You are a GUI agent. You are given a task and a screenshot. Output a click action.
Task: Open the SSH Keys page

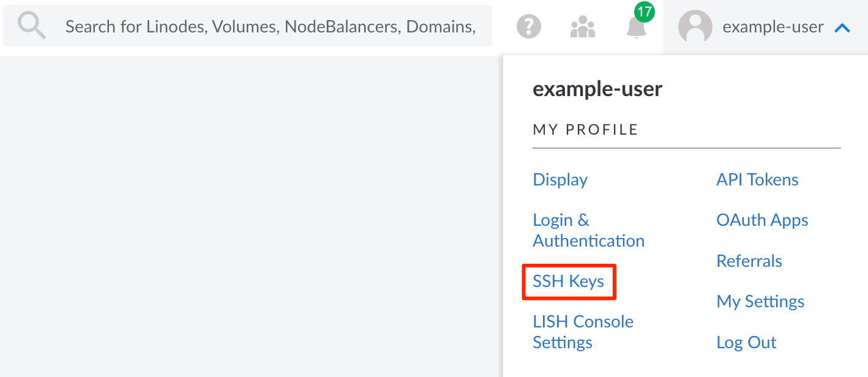click(x=568, y=282)
